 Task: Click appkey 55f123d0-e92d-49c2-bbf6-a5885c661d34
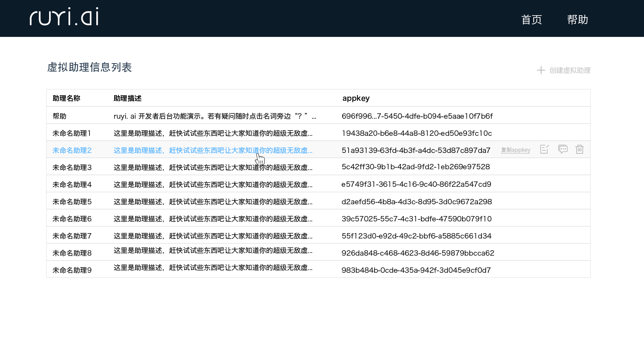coord(417,236)
